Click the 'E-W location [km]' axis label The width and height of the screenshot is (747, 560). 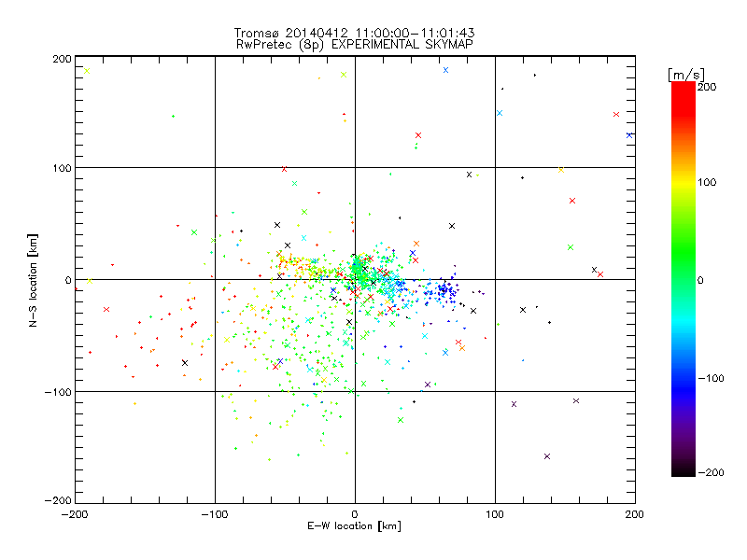[354, 526]
